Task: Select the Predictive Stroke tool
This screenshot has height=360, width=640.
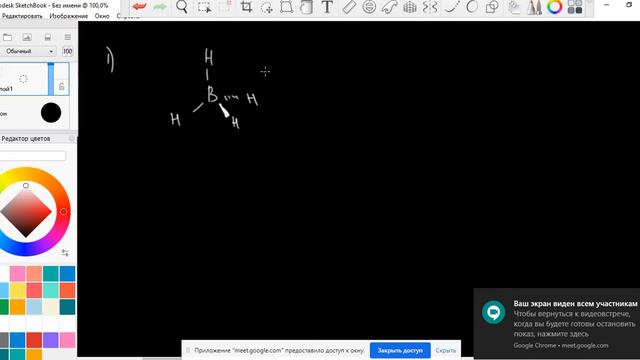Action: (x=472, y=7)
